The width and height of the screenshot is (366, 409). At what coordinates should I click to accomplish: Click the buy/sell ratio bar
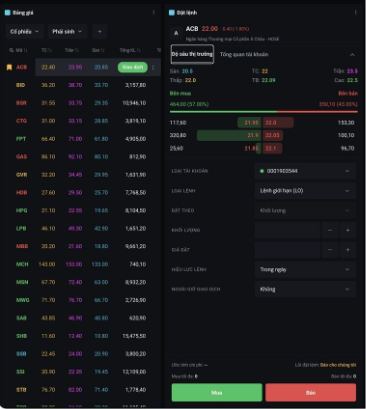click(264, 112)
